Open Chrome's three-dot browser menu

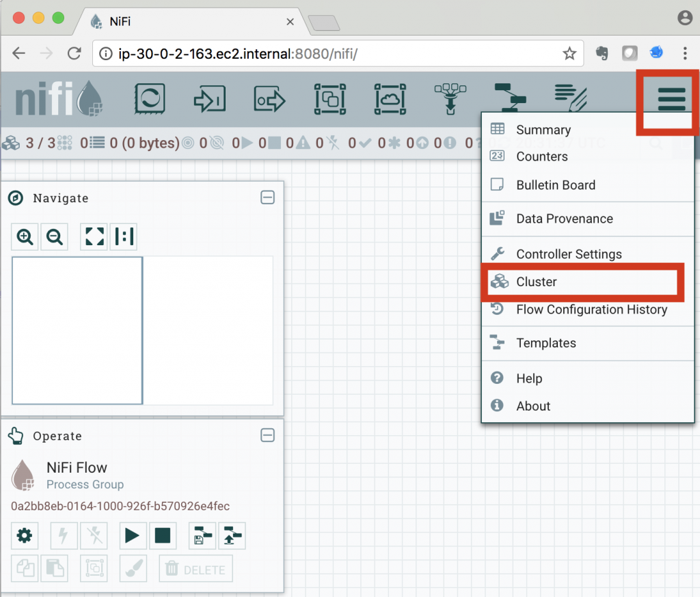point(686,52)
